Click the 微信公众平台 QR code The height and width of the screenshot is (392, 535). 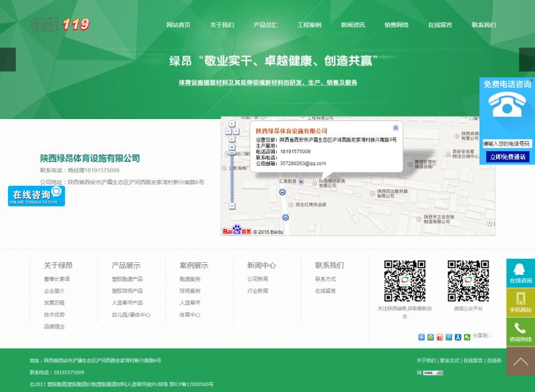pyautogui.click(x=468, y=281)
